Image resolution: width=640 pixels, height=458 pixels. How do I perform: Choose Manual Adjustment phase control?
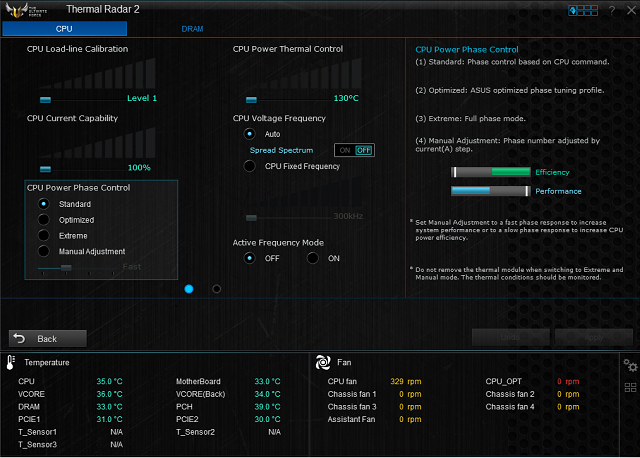pos(43,252)
